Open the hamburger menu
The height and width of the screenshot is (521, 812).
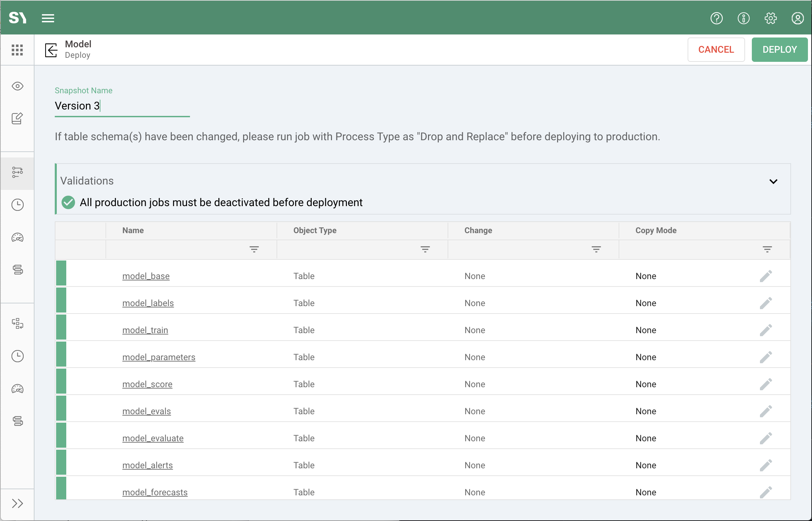click(x=48, y=18)
